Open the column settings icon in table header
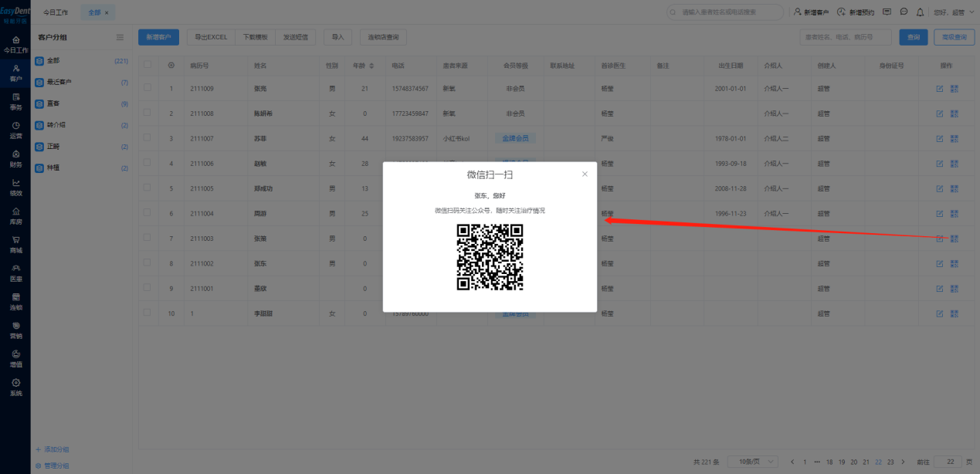 (171, 66)
